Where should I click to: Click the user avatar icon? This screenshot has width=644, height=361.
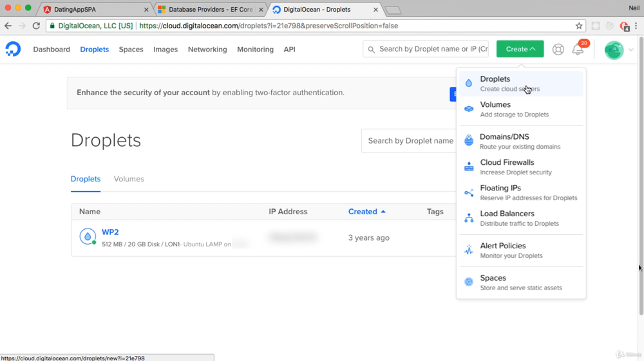click(x=614, y=50)
